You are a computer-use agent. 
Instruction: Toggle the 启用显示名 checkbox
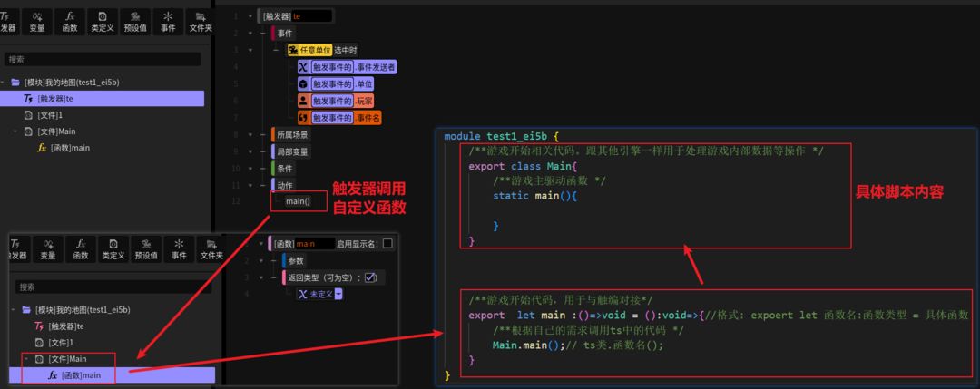coord(387,244)
